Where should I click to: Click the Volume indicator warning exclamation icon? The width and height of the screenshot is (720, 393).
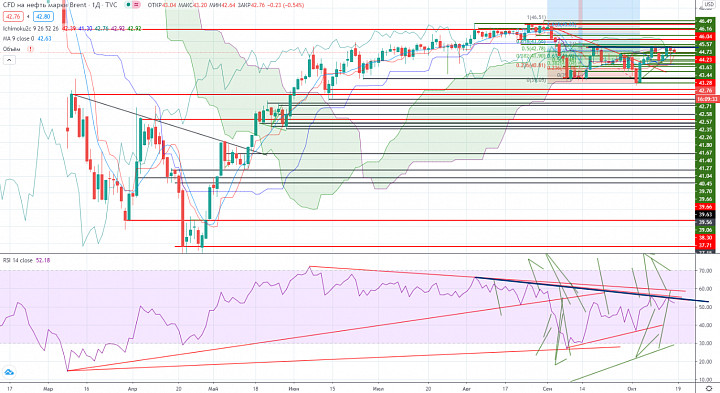(30, 49)
